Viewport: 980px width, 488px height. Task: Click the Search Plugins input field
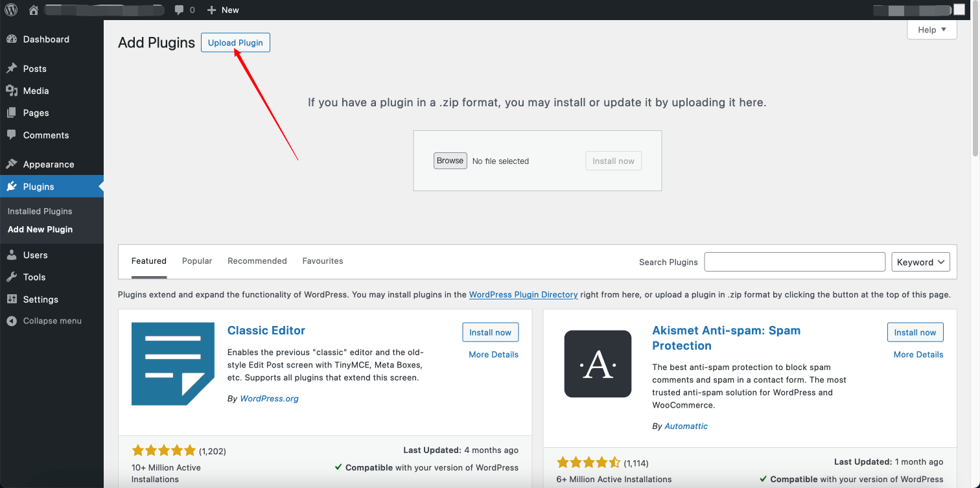(795, 262)
